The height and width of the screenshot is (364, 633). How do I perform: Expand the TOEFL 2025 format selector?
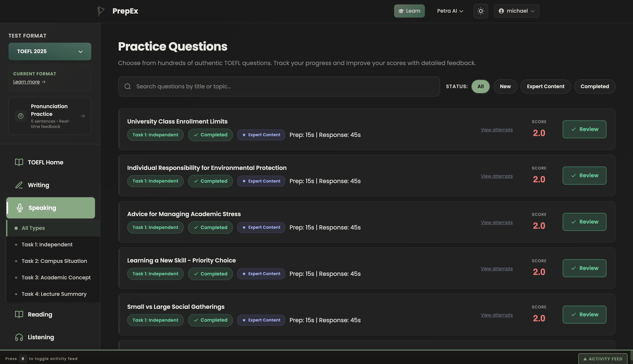click(x=50, y=51)
